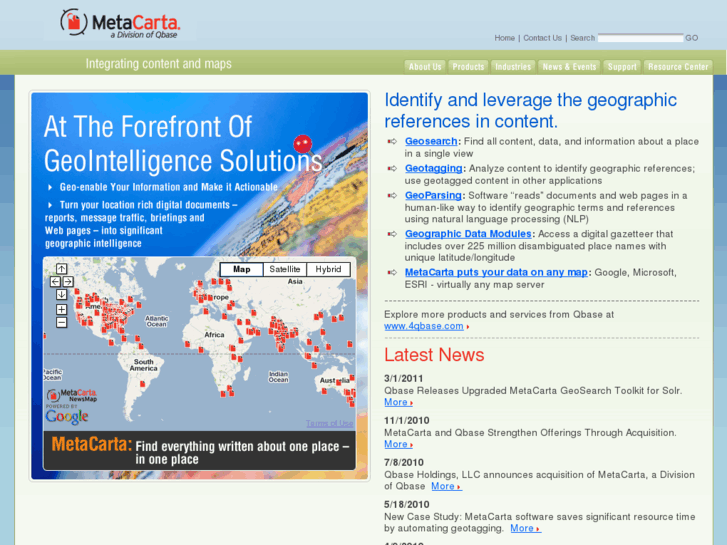Image resolution: width=727 pixels, height=545 pixels.
Task: Click the MetaCarta NewsMap logo on the map
Action: point(72,396)
